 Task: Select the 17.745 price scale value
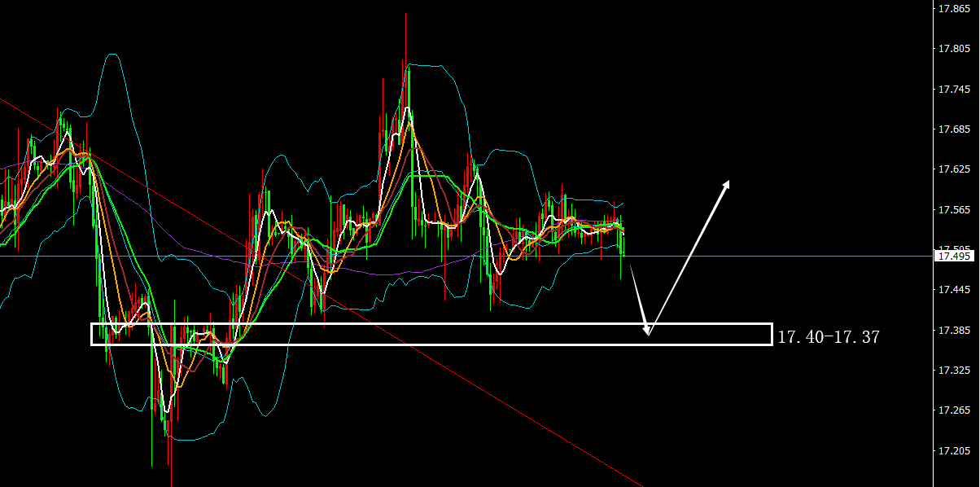[x=953, y=90]
